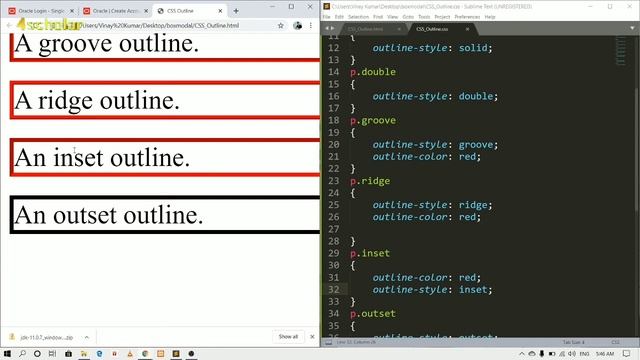640x360 pixels.
Task: Open the Windows Start menu
Action: (7, 353)
